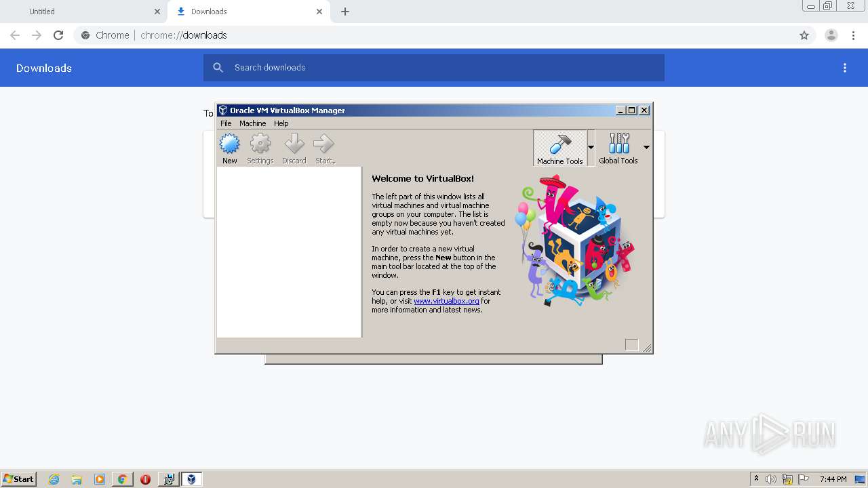Close the Downloads tab
This screenshot has height=488, width=868.
pyautogui.click(x=319, y=12)
